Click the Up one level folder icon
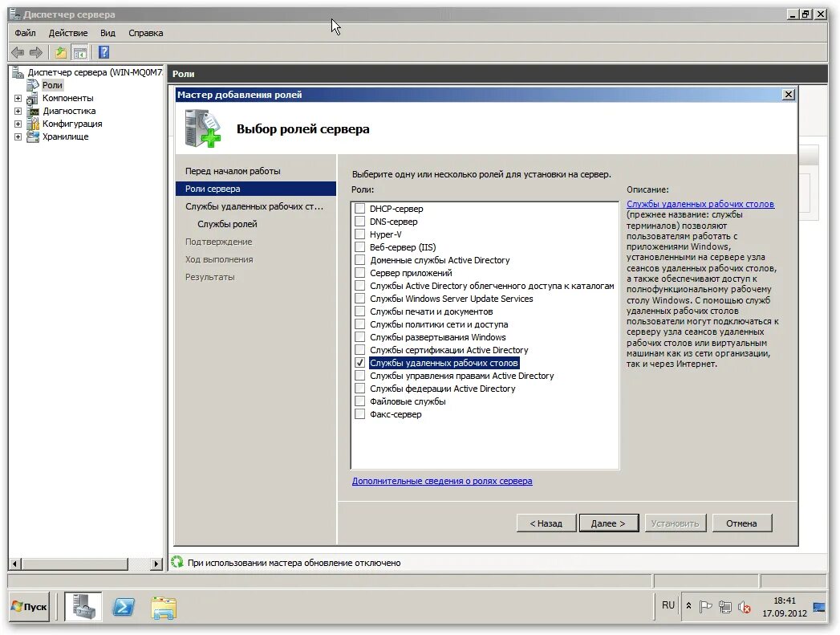Image resolution: width=840 pixels, height=635 pixels. tap(60, 52)
